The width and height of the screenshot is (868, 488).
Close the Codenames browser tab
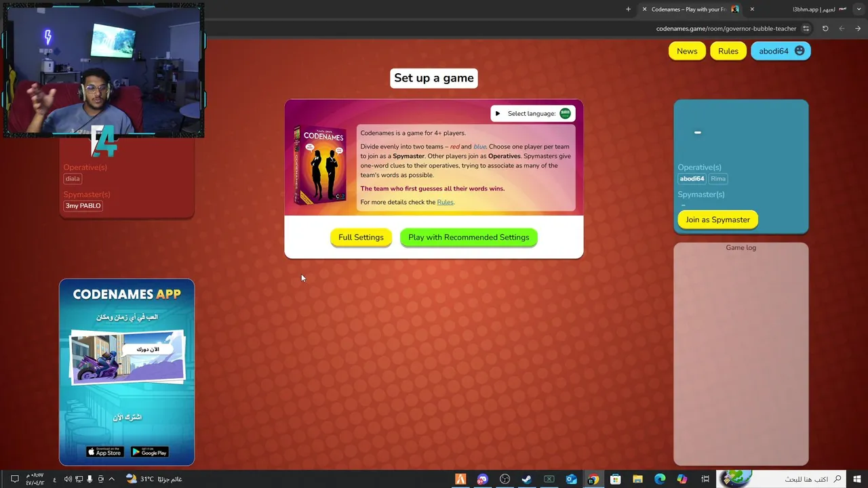point(644,9)
